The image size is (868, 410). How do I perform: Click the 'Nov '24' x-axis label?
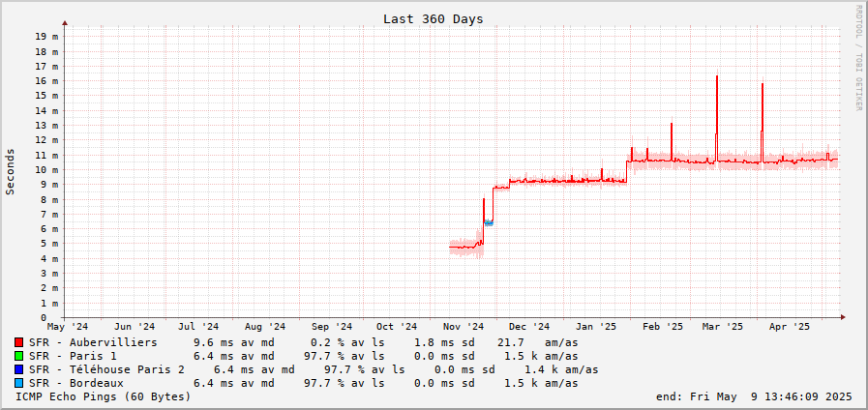(464, 327)
